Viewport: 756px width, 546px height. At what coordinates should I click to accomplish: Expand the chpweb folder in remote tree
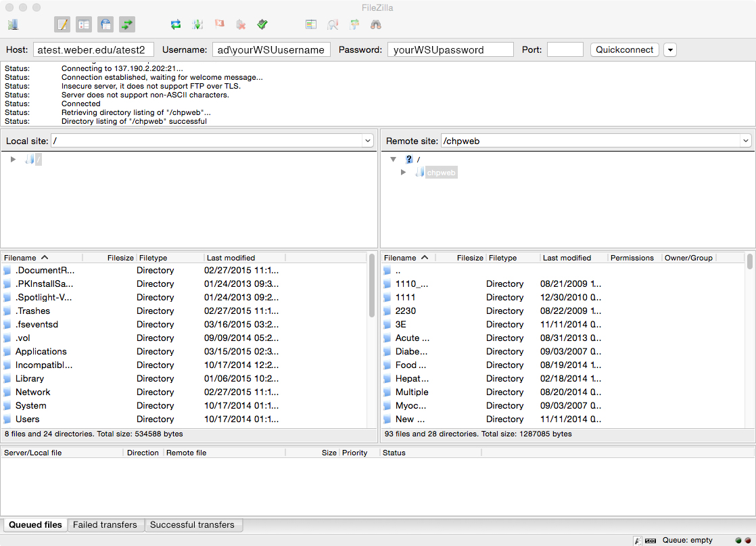point(404,173)
